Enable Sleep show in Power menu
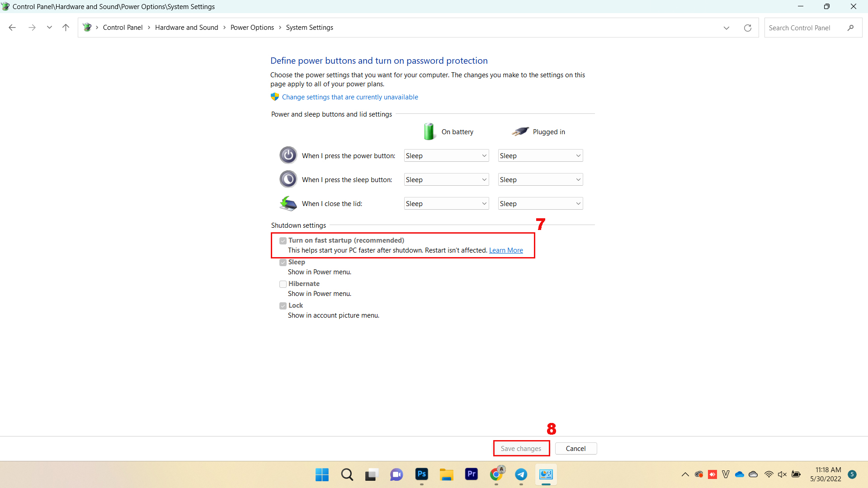Screen dimensions: 868x488 pyautogui.click(x=283, y=262)
